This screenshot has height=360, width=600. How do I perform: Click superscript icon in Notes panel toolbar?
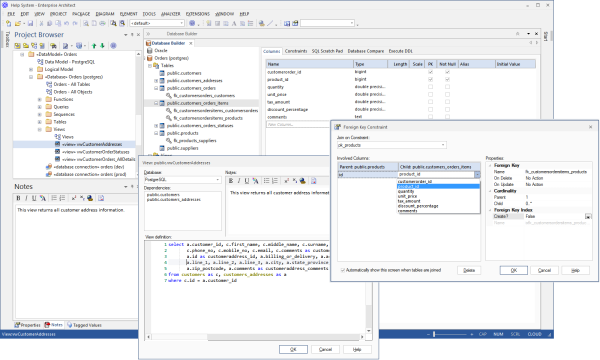pos(74,198)
